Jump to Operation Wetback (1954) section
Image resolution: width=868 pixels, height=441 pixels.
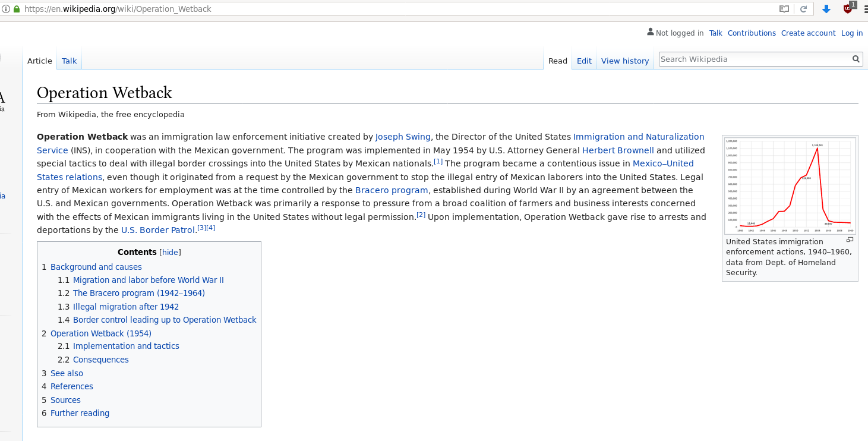point(101,333)
